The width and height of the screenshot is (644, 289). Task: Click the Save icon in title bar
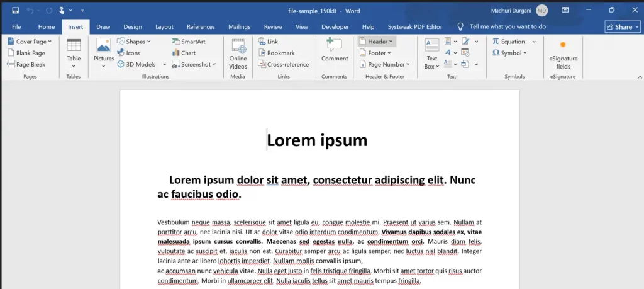coord(16,10)
